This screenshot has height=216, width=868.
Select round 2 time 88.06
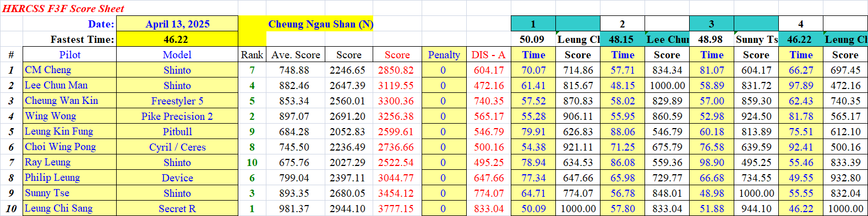click(x=623, y=132)
